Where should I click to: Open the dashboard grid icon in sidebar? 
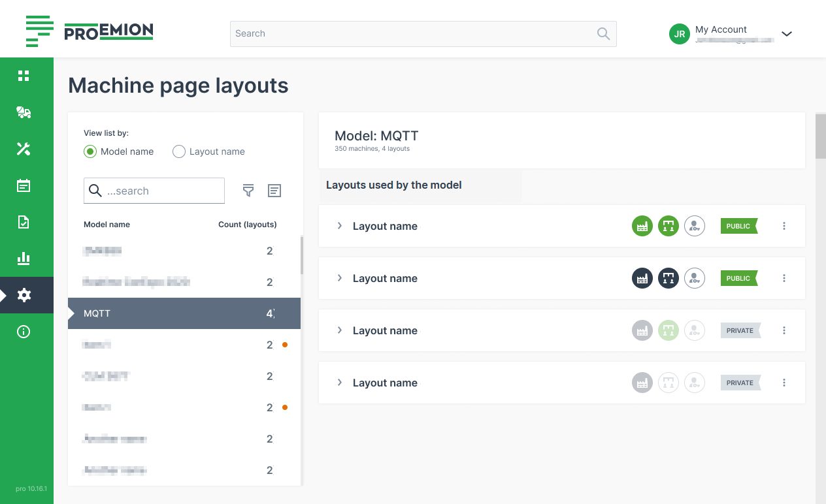tap(24, 76)
